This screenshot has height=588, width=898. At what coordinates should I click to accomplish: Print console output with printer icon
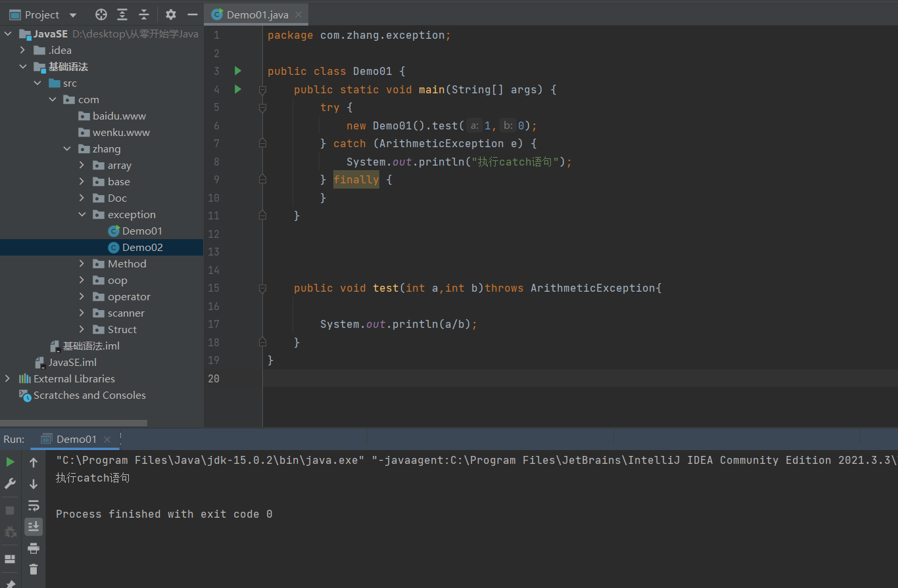pos(34,548)
